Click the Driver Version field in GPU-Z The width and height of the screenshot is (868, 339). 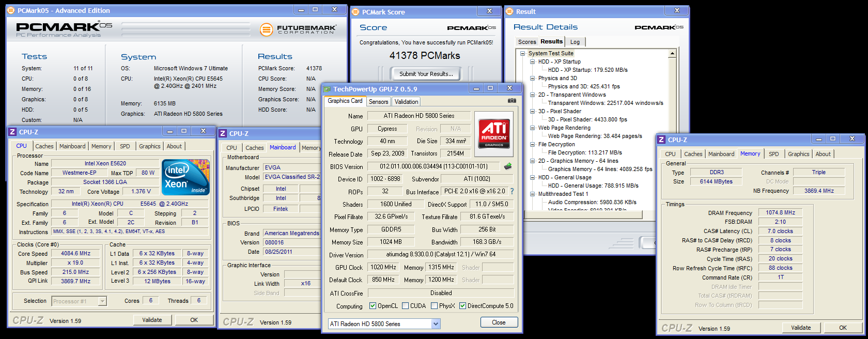441,255
